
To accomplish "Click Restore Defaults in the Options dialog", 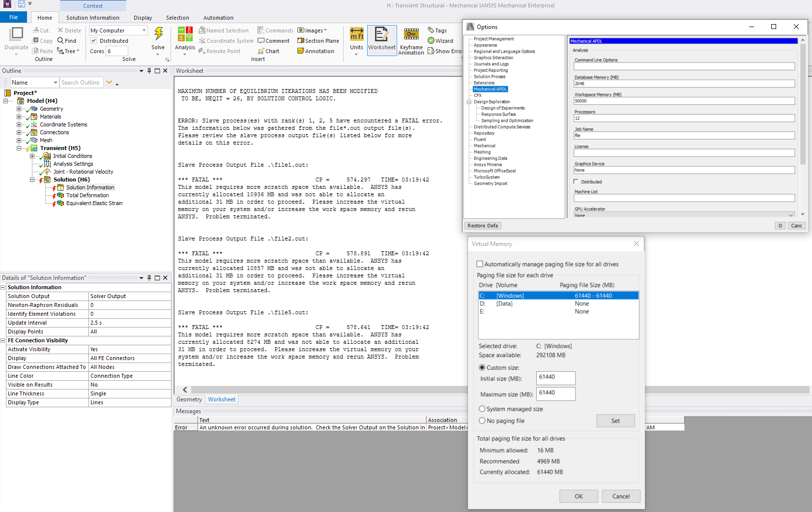I will (x=483, y=226).
